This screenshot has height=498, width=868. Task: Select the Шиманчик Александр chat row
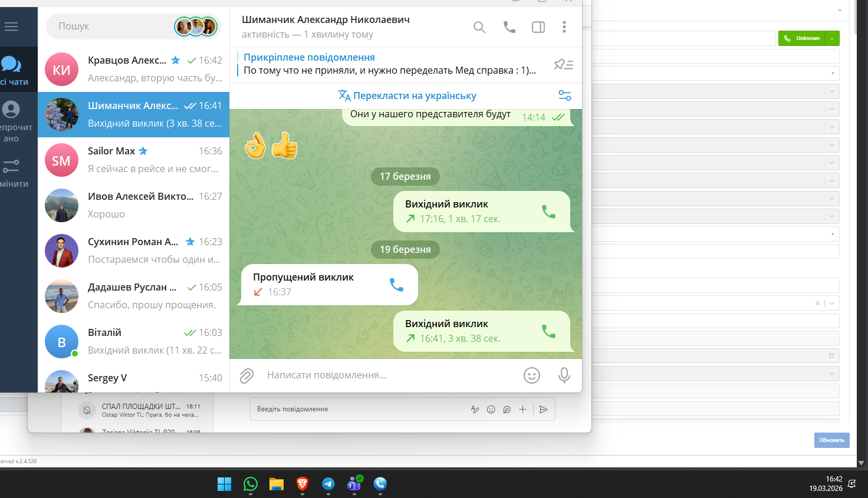tap(133, 114)
